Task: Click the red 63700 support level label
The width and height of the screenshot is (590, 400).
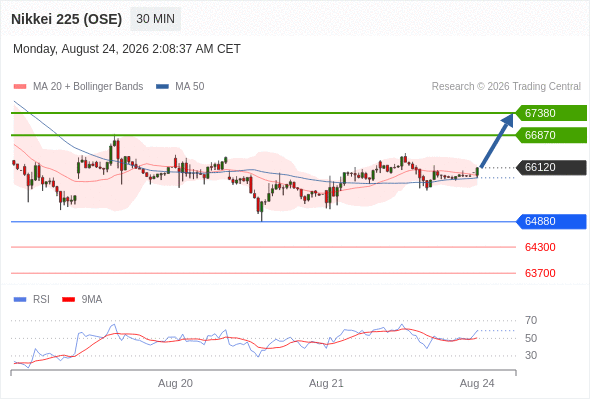Action: coord(540,273)
